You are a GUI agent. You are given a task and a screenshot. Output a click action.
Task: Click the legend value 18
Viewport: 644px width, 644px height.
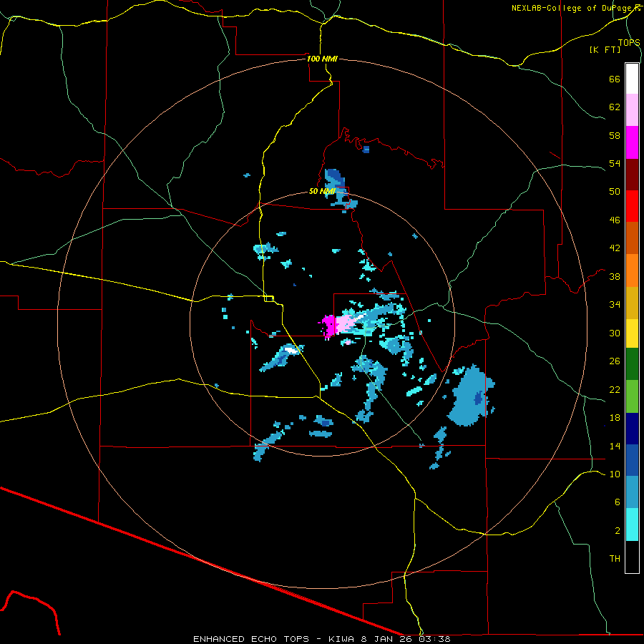615,417
